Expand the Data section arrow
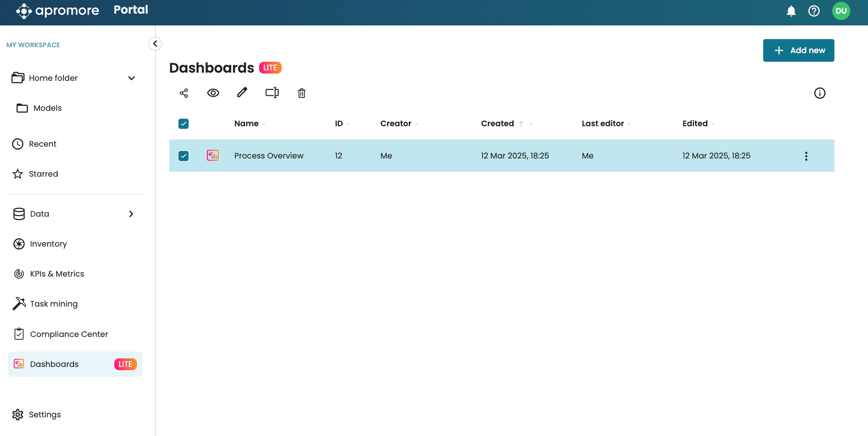Viewport: 868px width, 436px height. pos(131,214)
